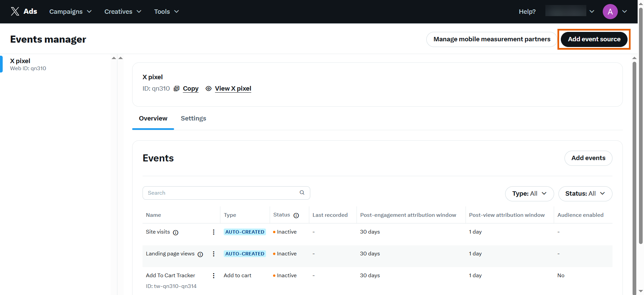The image size is (644, 295).
Task: Expand the Creatives menu
Action: click(123, 11)
